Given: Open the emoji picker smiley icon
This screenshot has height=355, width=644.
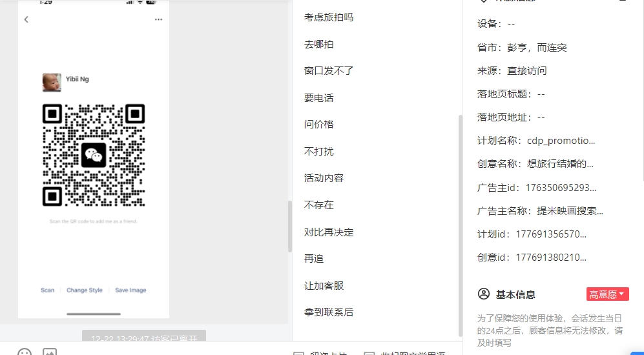Looking at the screenshot, I should tap(25, 352).
